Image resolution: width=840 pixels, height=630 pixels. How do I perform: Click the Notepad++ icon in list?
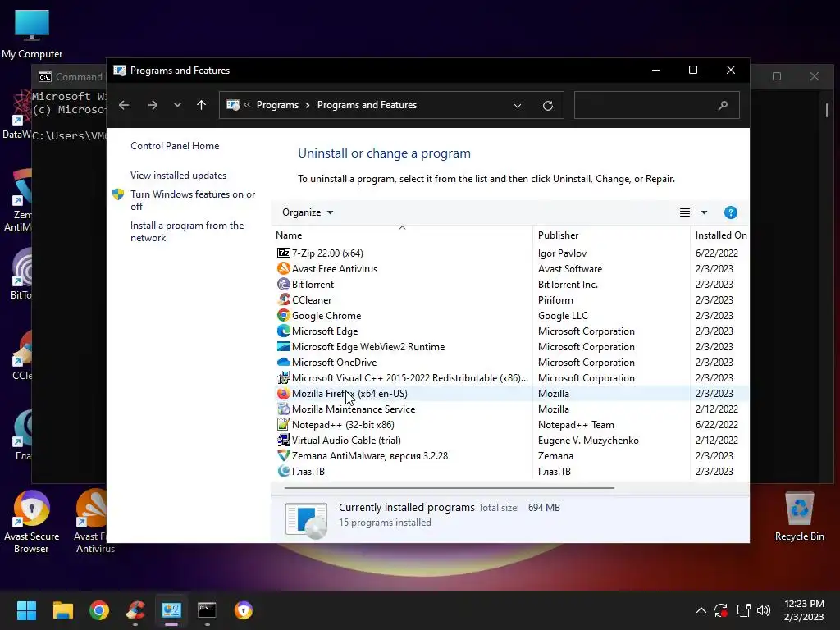pos(283,424)
